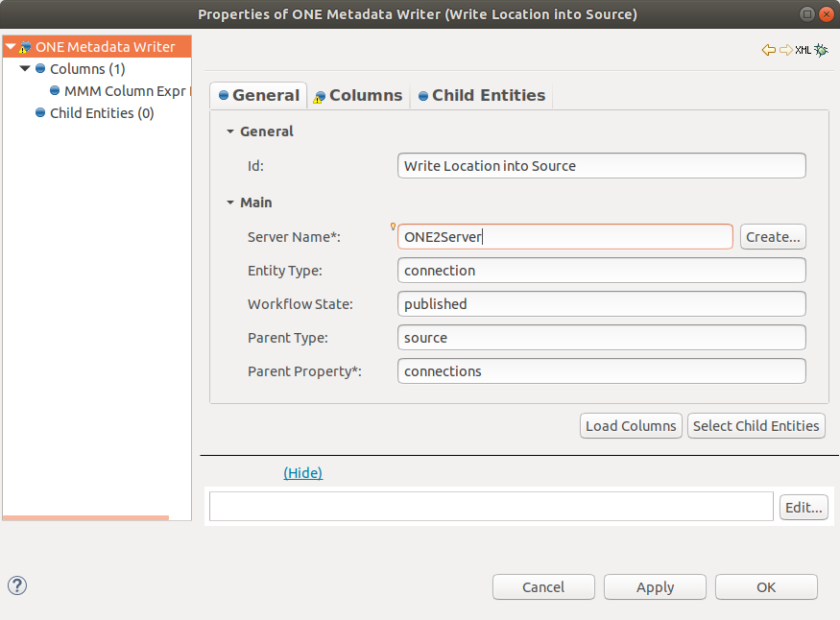Viewport: 840px width, 620px height.
Task: Collapse the ONE Metadata Writer tree root
Action: click(x=11, y=47)
